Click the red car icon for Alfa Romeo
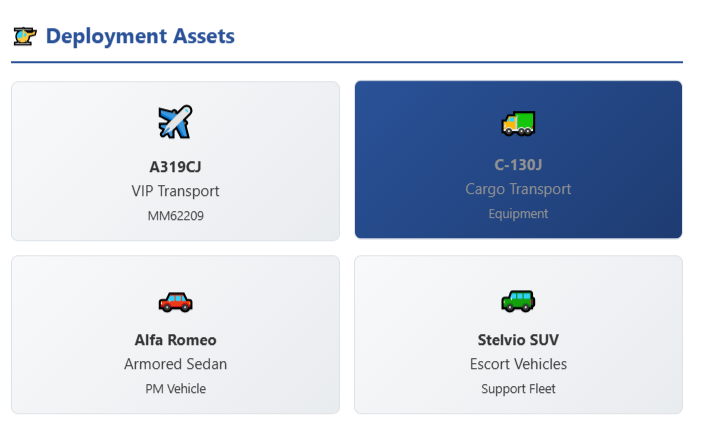 [x=175, y=302]
